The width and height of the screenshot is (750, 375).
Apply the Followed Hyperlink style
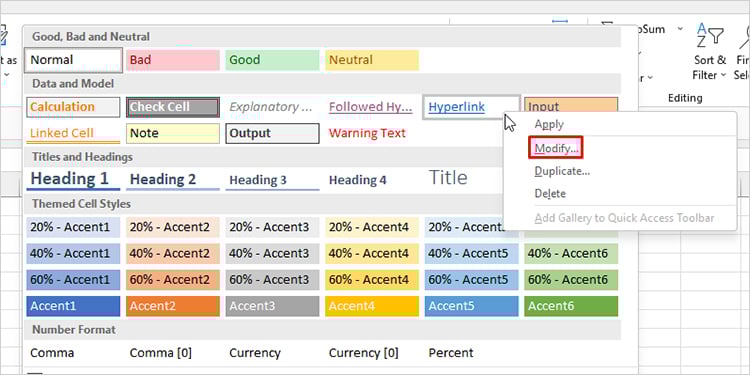(x=372, y=107)
